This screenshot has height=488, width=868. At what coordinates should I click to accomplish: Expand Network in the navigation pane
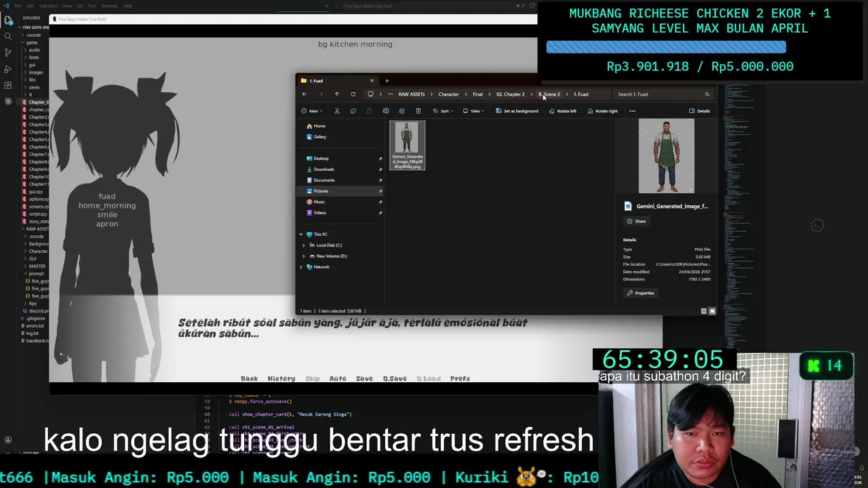pos(301,267)
